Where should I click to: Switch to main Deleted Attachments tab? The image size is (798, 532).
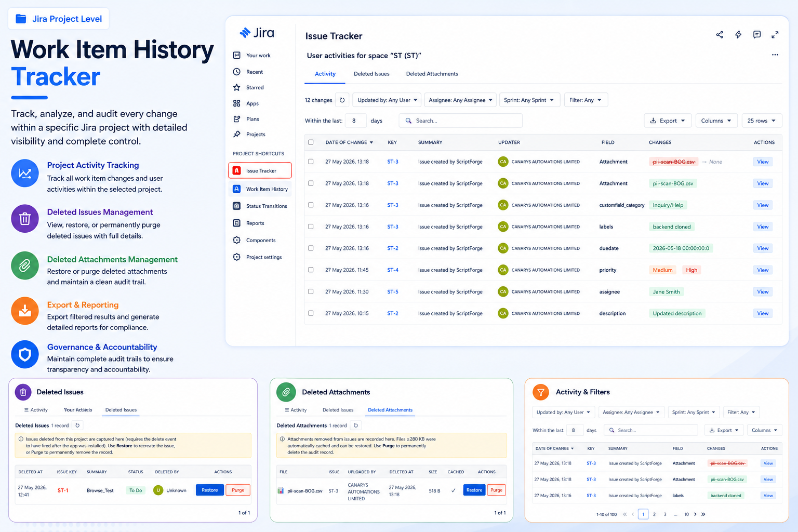[x=432, y=74]
